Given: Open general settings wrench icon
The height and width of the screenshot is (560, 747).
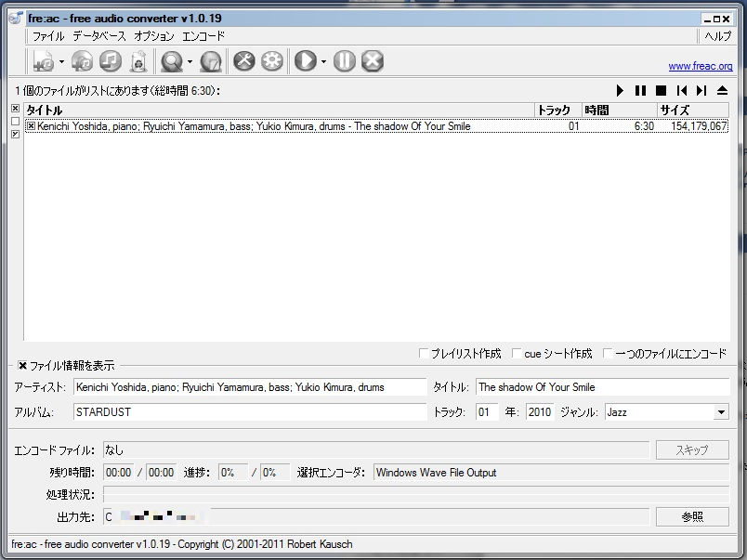Looking at the screenshot, I should point(244,61).
